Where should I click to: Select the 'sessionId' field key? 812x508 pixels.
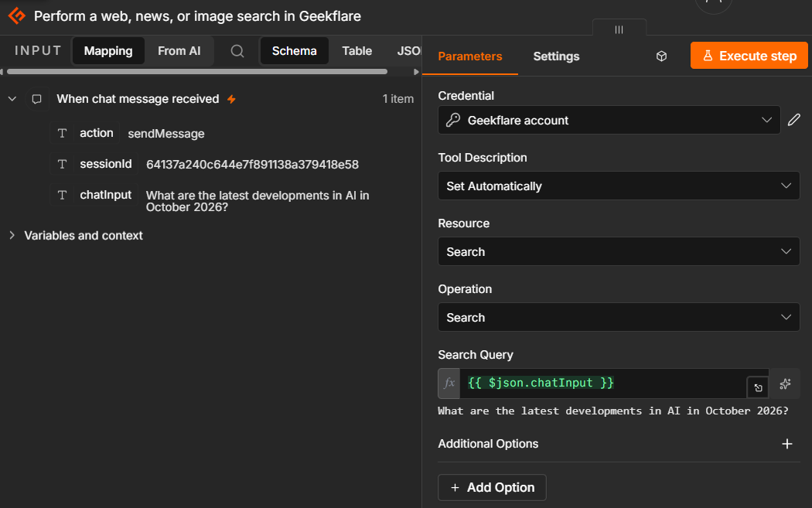click(106, 164)
